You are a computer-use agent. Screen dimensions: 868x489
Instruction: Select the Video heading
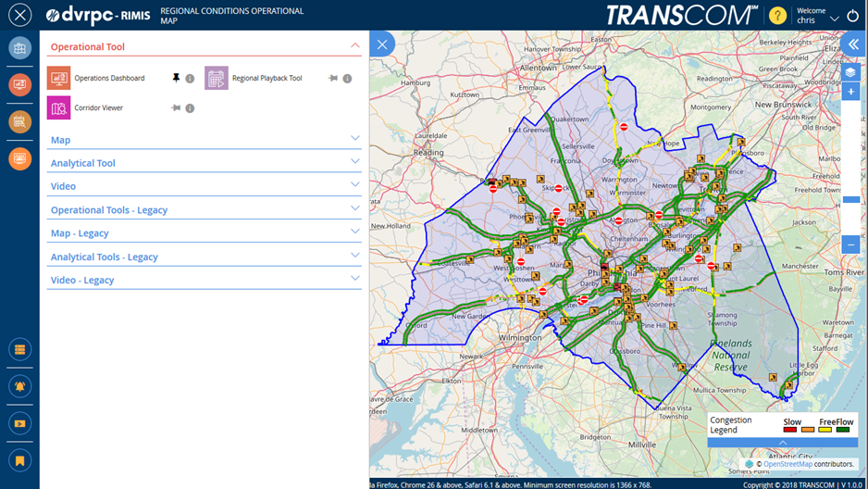coord(63,187)
